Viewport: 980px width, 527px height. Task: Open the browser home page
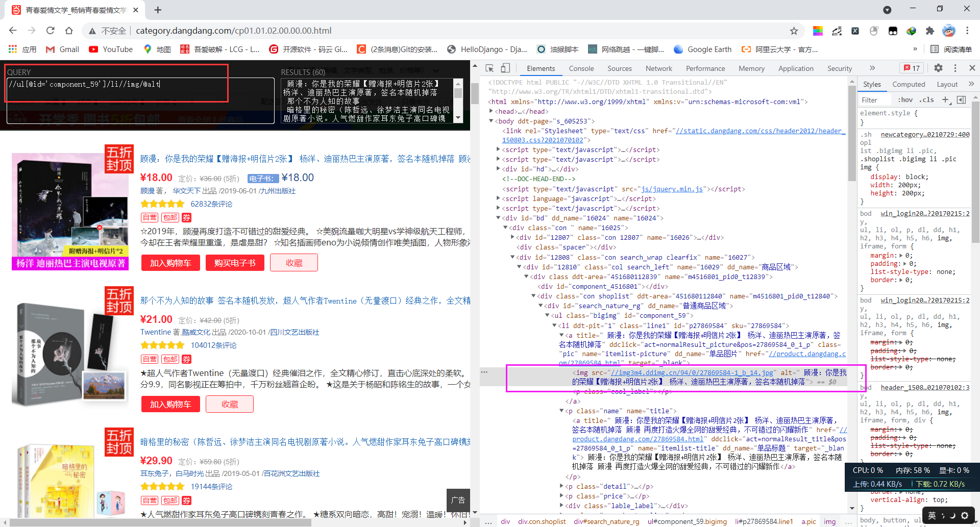69,31
